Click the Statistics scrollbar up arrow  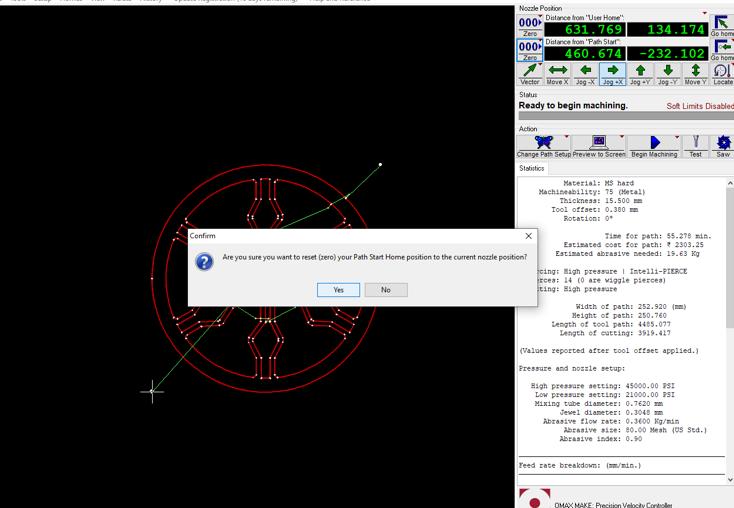point(730,183)
